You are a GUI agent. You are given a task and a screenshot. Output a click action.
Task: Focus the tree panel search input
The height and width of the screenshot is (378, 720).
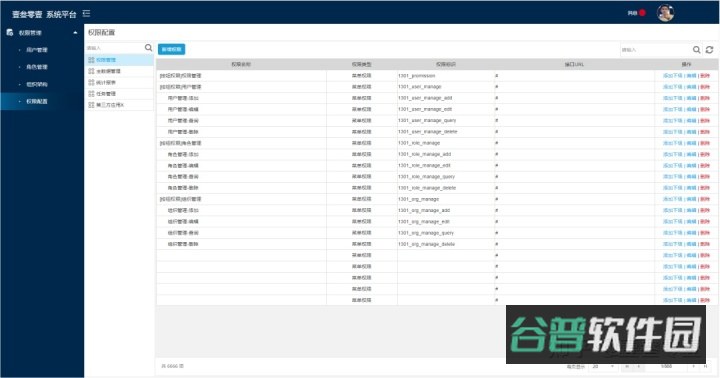[x=115, y=48]
